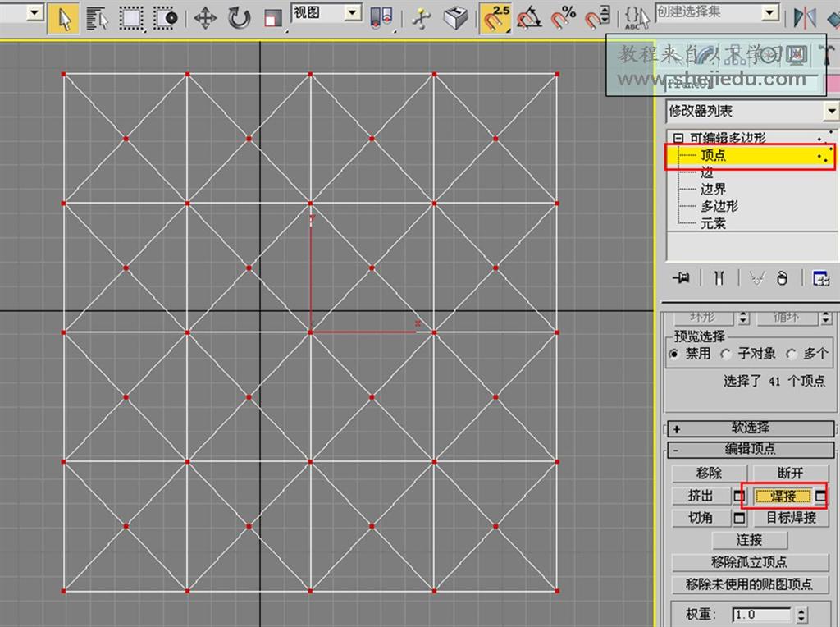Image resolution: width=840 pixels, height=627 pixels.
Task: Pin the modifier stack
Action: pos(681,278)
